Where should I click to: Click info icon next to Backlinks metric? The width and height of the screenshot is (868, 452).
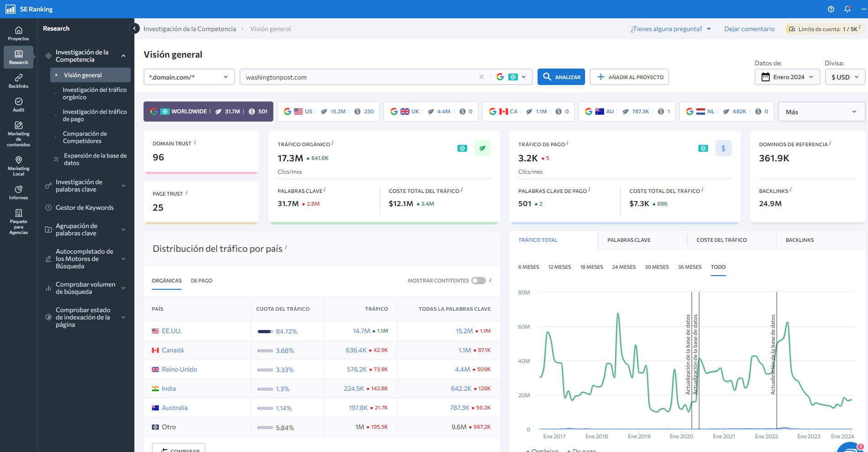pos(791,190)
